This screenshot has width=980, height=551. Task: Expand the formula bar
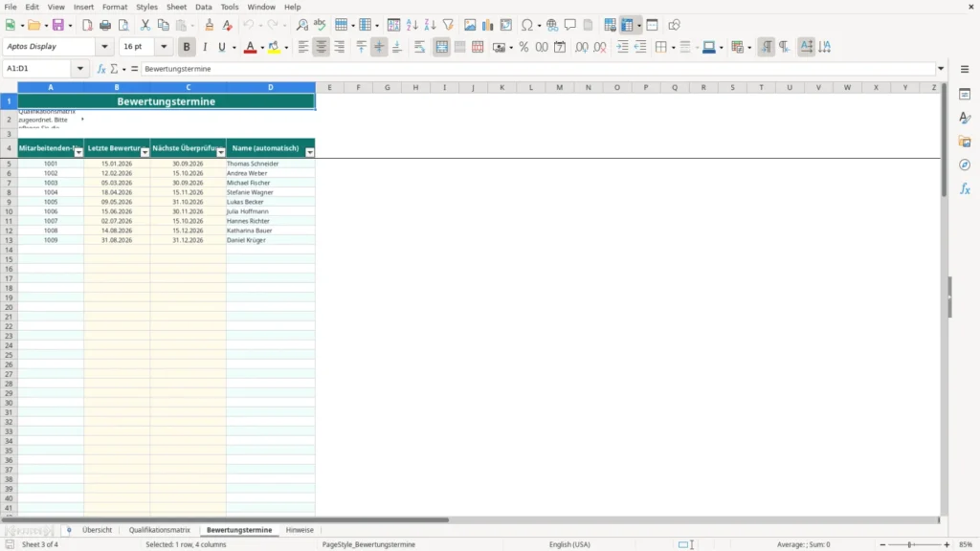point(941,69)
